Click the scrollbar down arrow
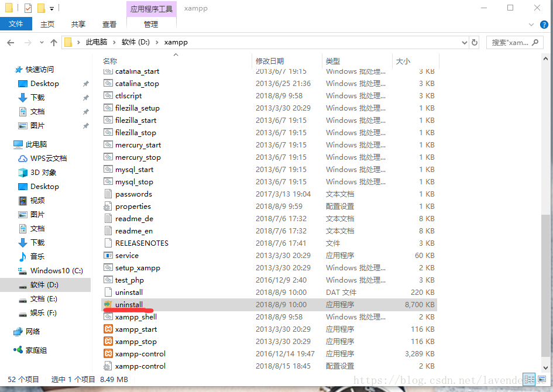Image resolution: width=553 pixels, height=392 pixels. [545, 367]
